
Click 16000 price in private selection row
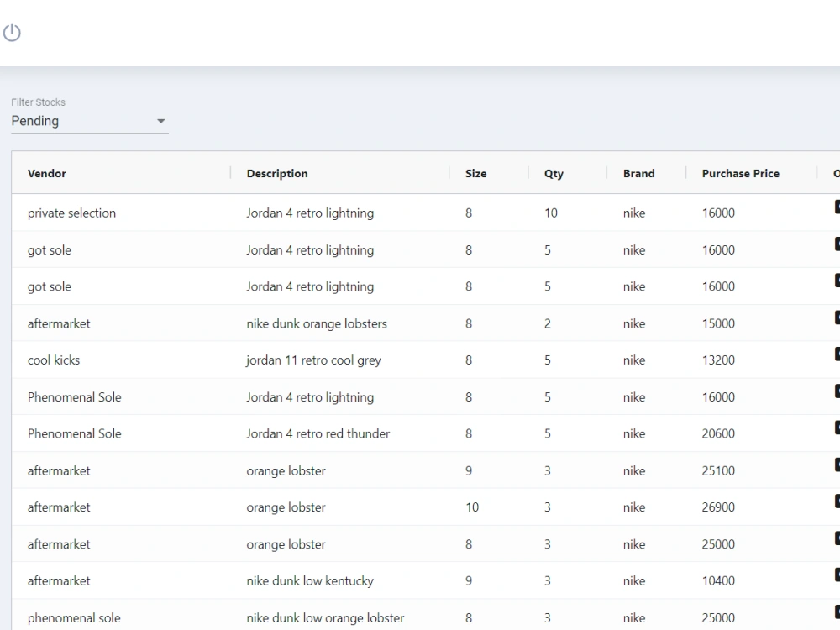click(x=718, y=213)
